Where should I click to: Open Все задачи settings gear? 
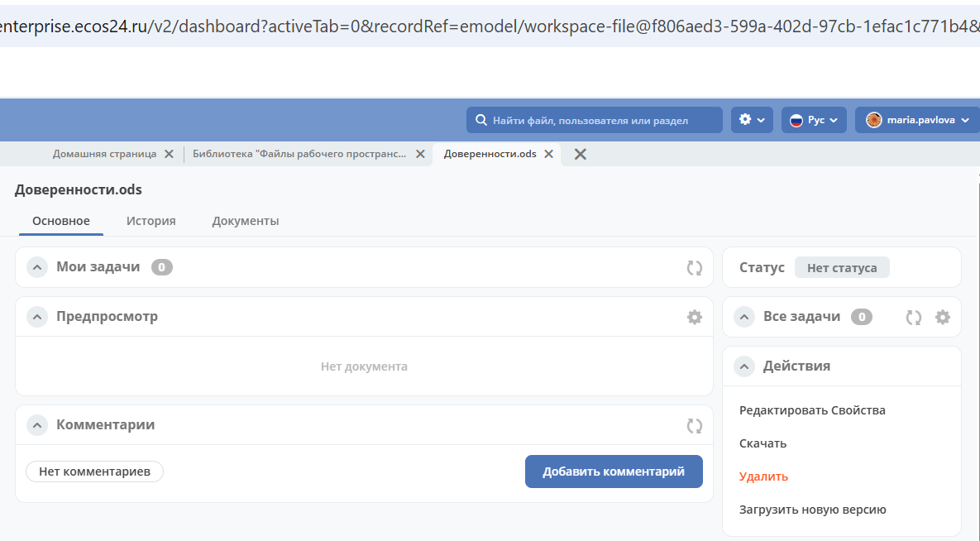(942, 317)
